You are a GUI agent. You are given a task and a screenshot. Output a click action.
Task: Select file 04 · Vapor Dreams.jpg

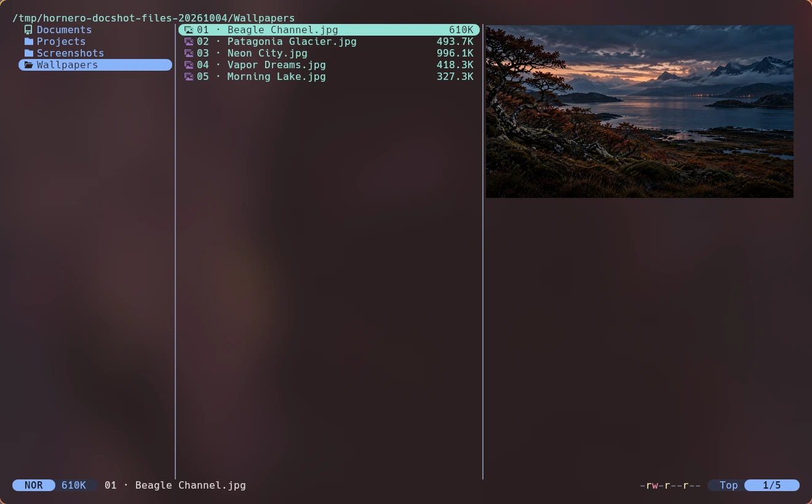(329, 65)
